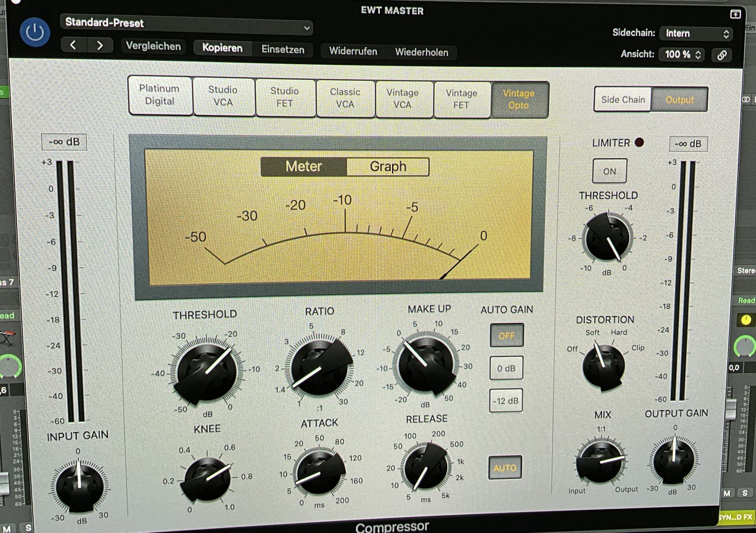
Task: Click the Kopieren button
Action: [x=222, y=48]
